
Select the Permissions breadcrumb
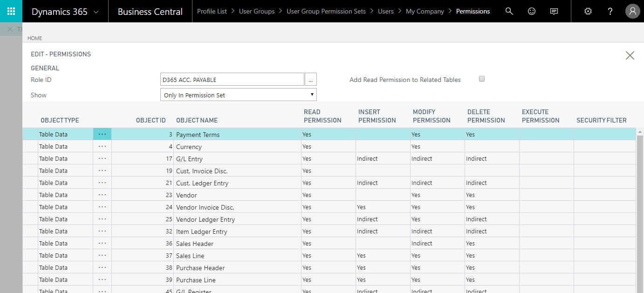point(473,11)
